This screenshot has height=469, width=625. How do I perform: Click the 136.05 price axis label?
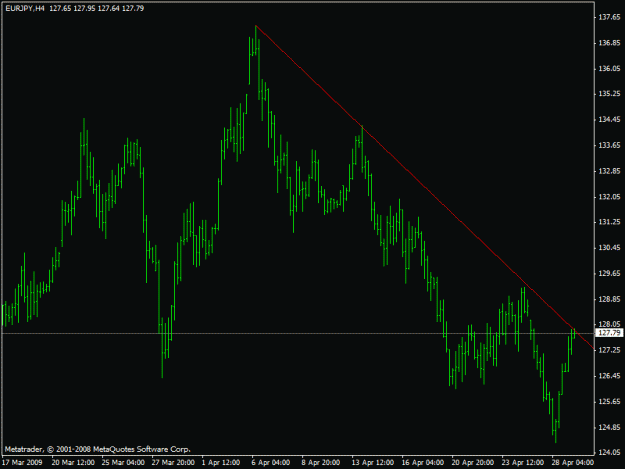[x=609, y=69]
